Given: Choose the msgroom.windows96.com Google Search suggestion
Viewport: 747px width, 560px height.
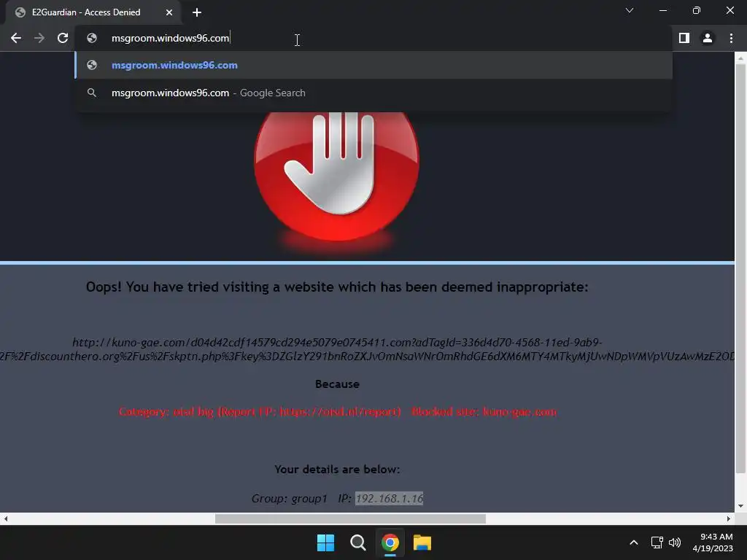Looking at the screenshot, I should (x=374, y=93).
